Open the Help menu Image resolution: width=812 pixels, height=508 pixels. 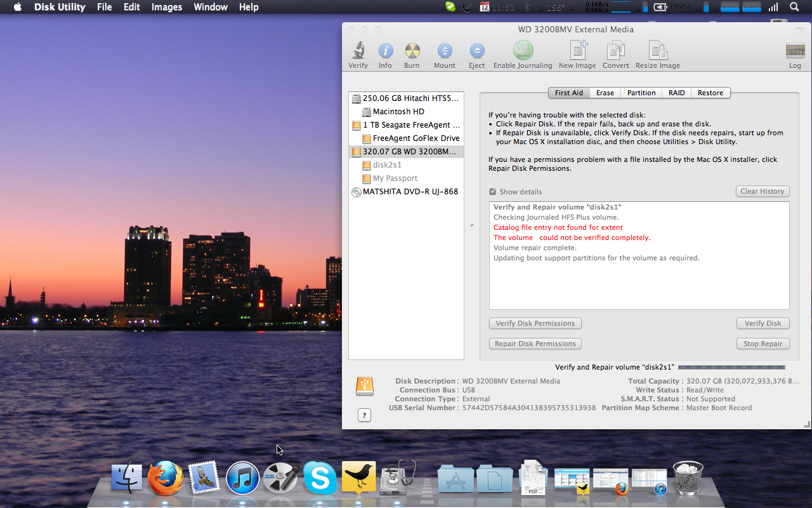(x=249, y=7)
